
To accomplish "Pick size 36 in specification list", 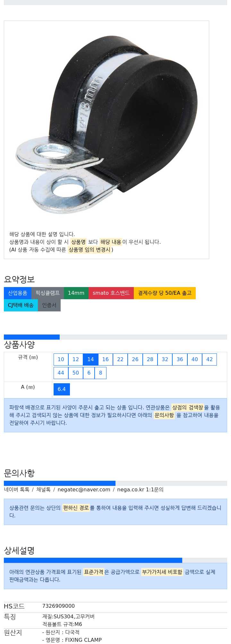I will click(x=180, y=359).
